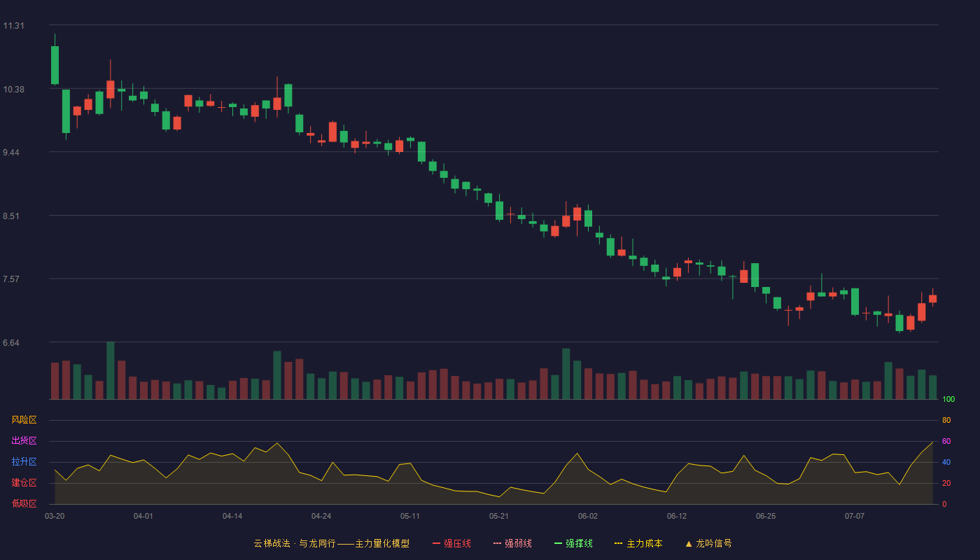Toggle the 主力成本 legend label
980x560 pixels.
(644, 543)
